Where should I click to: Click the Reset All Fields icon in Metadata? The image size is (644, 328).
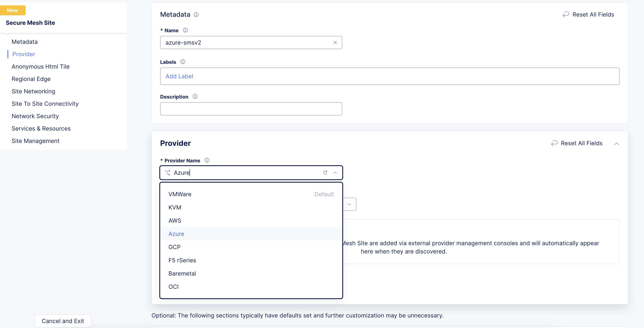pyautogui.click(x=566, y=15)
